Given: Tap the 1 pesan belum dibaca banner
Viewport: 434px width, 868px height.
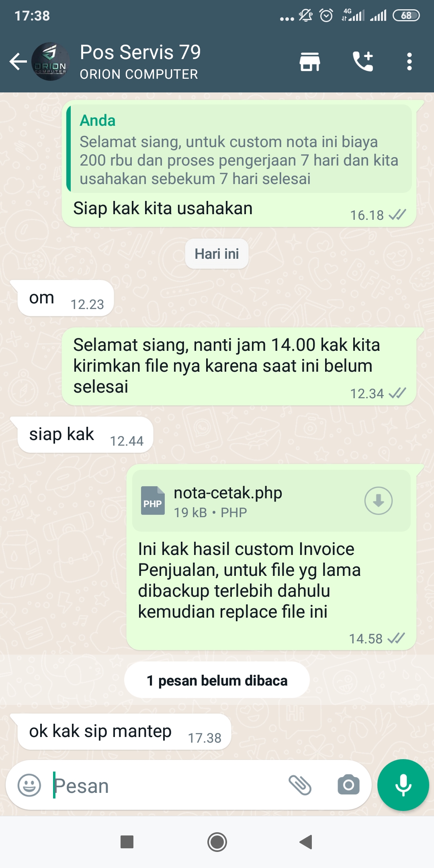Looking at the screenshot, I should [x=217, y=680].
